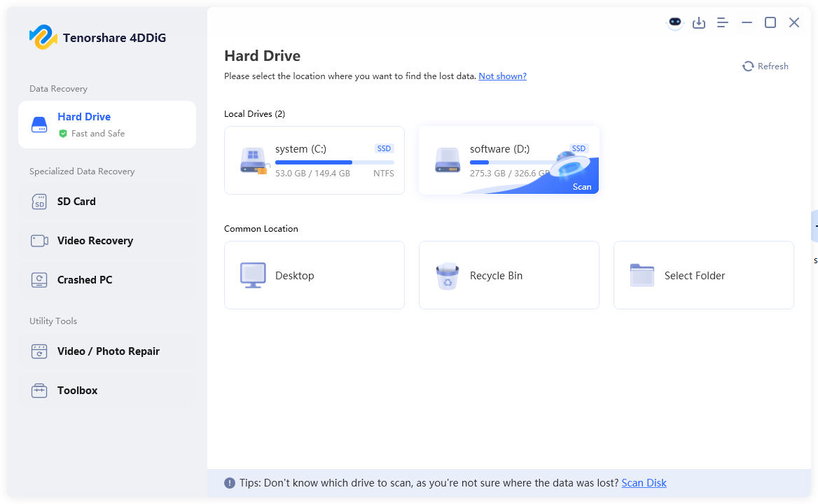Click the tips exclamation info icon
The image size is (818, 504).
(230, 483)
